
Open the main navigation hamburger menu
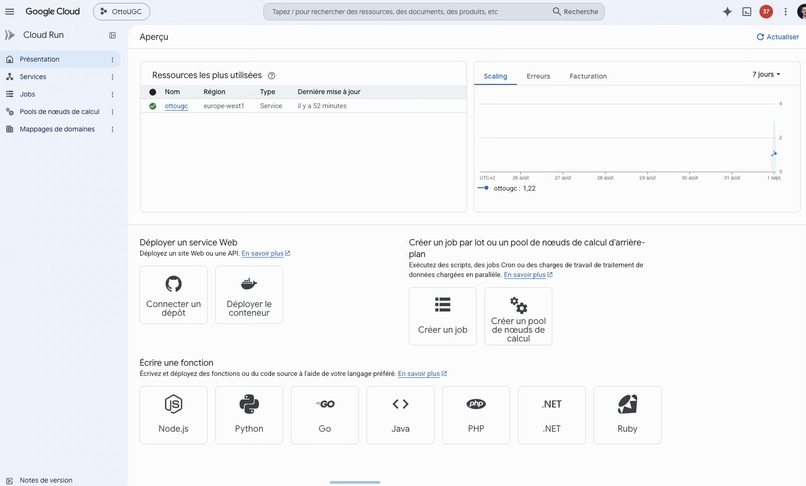10,11
